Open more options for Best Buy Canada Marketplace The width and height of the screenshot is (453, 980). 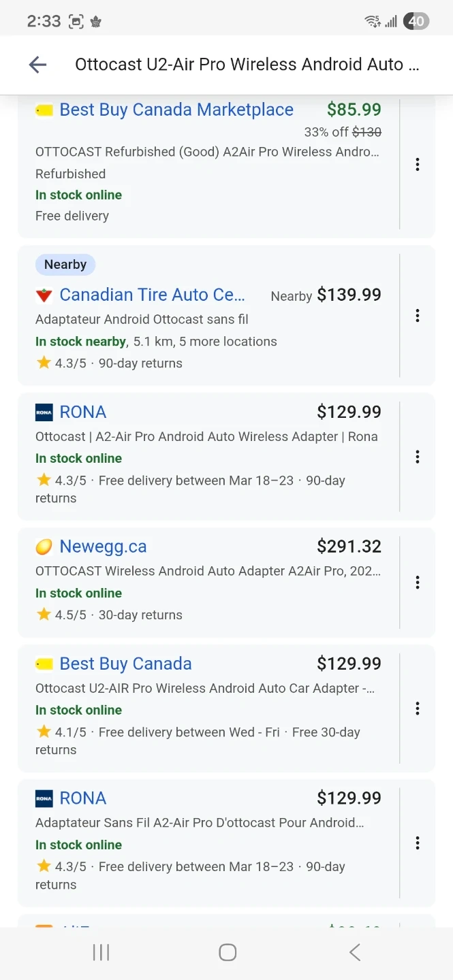point(417,165)
